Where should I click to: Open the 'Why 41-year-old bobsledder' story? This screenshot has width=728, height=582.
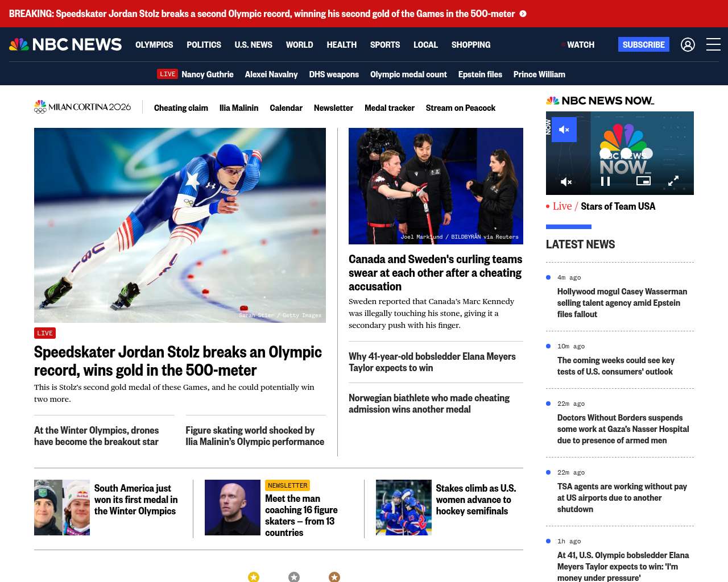[x=432, y=362]
